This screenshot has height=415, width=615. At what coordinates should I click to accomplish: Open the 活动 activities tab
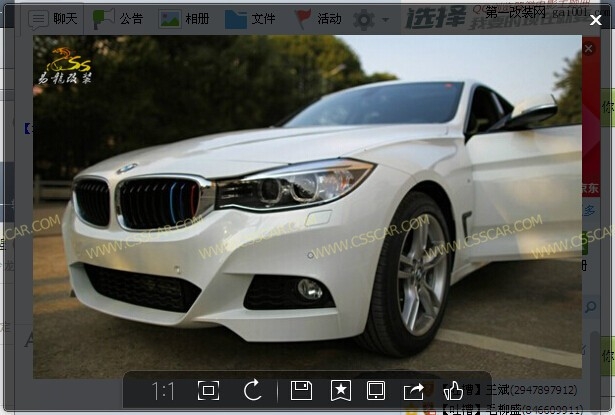coord(318,19)
